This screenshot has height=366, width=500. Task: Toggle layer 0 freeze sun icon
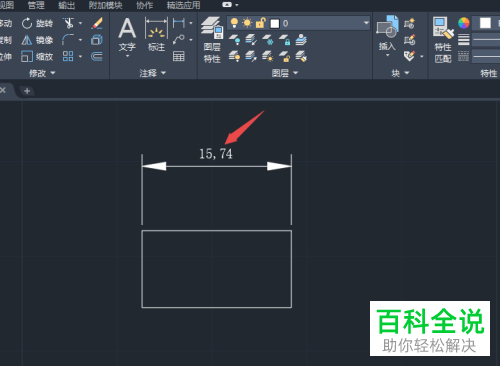tap(247, 23)
